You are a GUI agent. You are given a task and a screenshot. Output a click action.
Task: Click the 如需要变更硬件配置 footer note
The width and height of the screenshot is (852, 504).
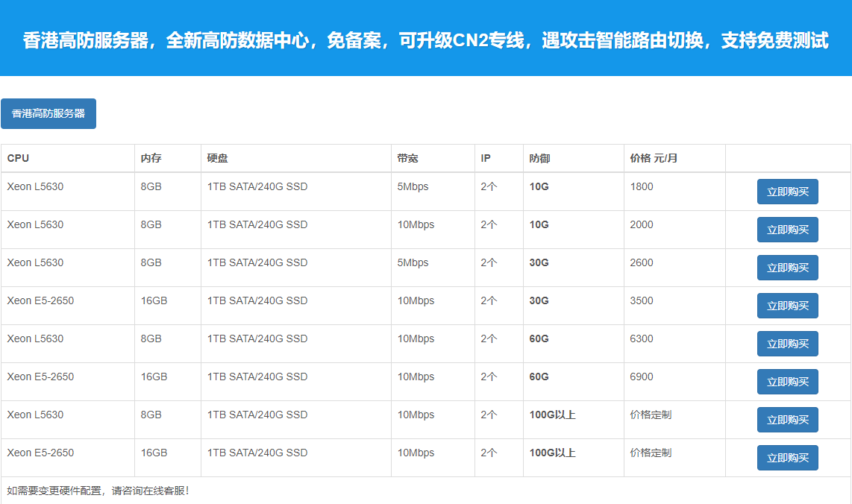(98, 491)
